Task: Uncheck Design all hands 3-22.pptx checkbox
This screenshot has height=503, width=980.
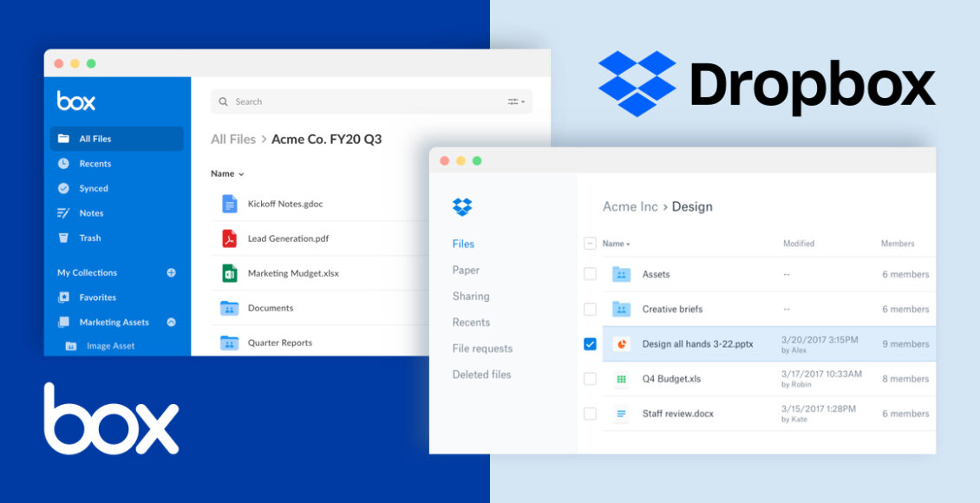Action: point(590,343)
